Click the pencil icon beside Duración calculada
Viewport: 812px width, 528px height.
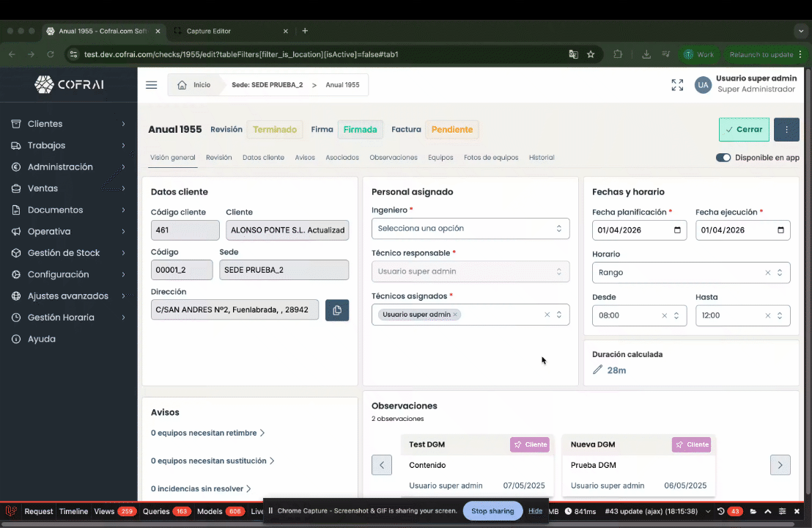point(597,370)
